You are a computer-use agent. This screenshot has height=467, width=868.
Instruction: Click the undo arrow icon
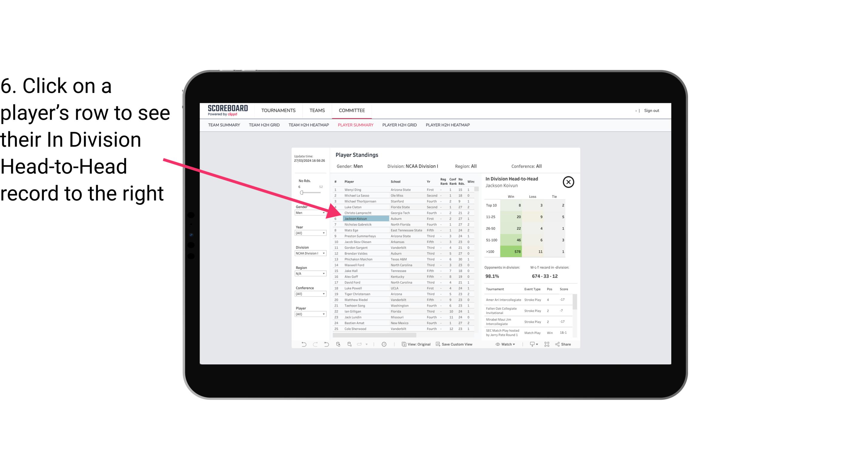[302, 345]
